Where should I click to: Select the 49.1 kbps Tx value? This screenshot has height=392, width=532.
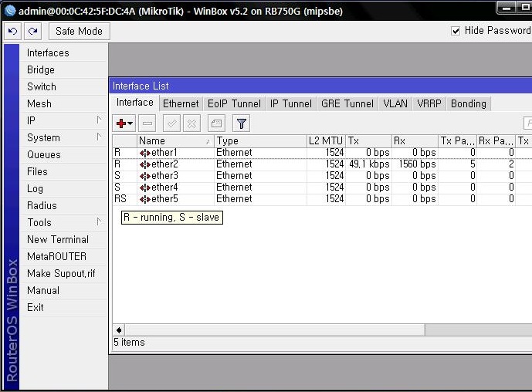click(369, 164)
